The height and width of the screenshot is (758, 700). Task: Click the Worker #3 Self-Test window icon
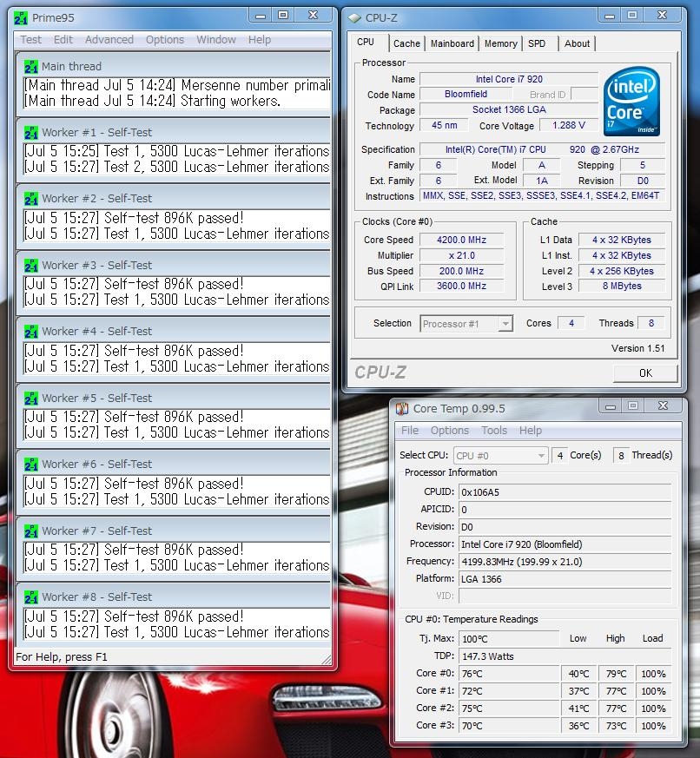[31, 266]
